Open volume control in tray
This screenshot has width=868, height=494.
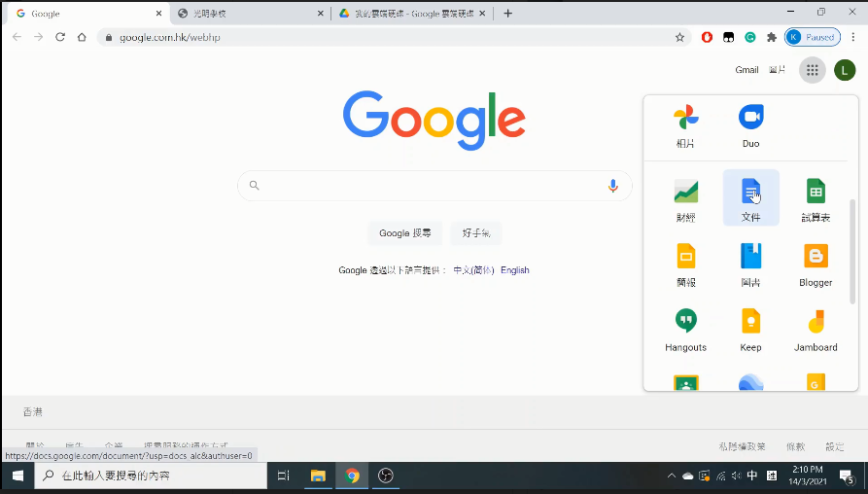pyautogui.click(x=736, y=476)
